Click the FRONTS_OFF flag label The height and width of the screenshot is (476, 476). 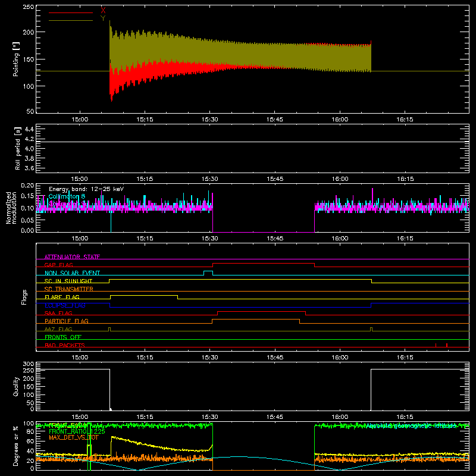click(63, 337)
